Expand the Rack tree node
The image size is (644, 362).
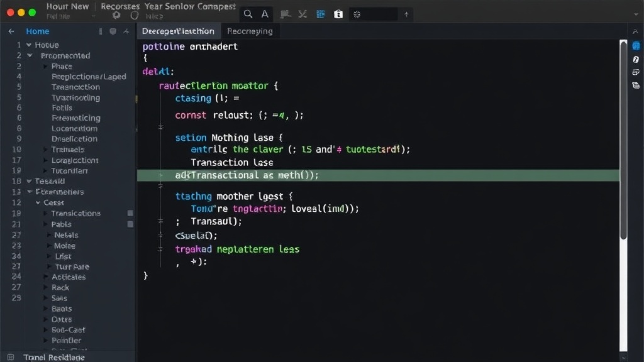tap(45, 287)
